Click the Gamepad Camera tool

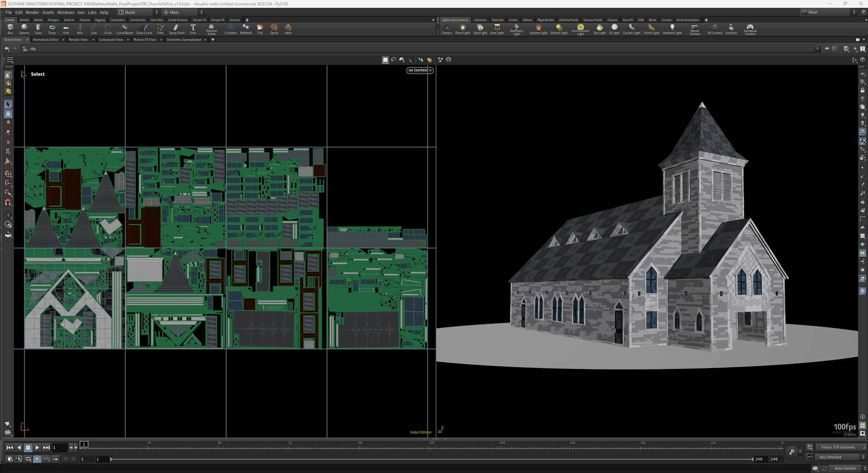coord(750,29)
